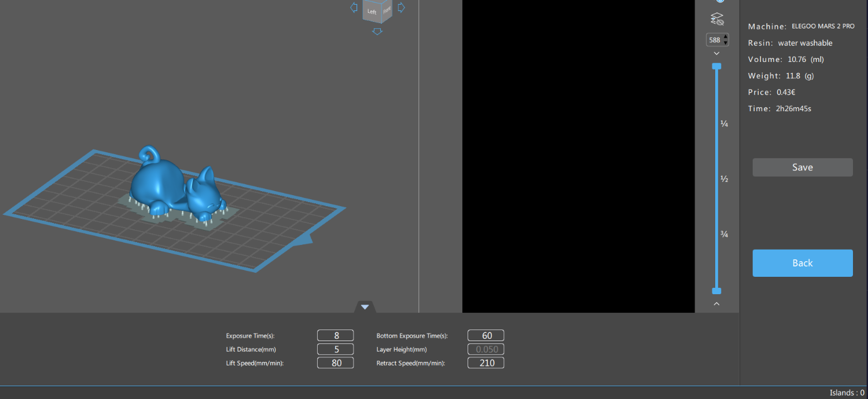
Task: Click the Exposure Time(s) label
Action: coord(250,336)
